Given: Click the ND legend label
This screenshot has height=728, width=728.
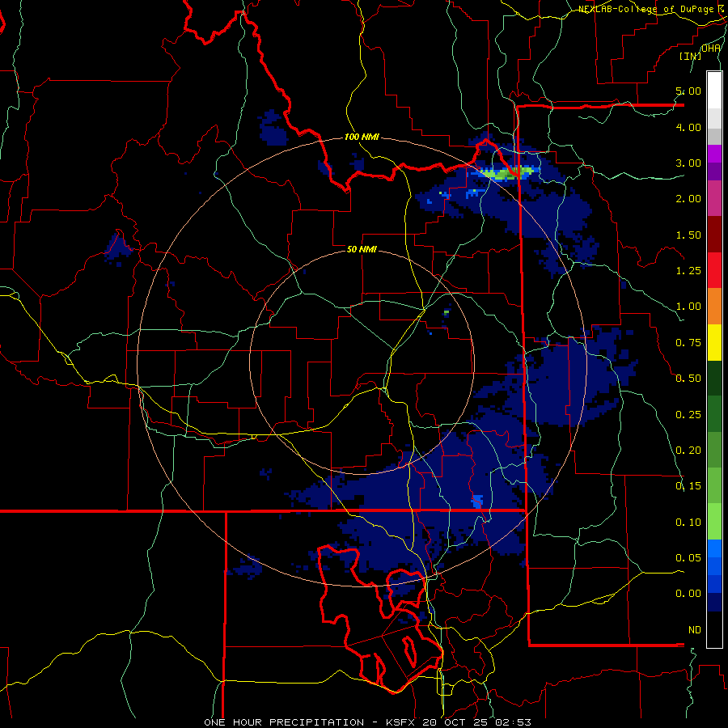Looking at the screenshot, I should (x=695, y=630).
